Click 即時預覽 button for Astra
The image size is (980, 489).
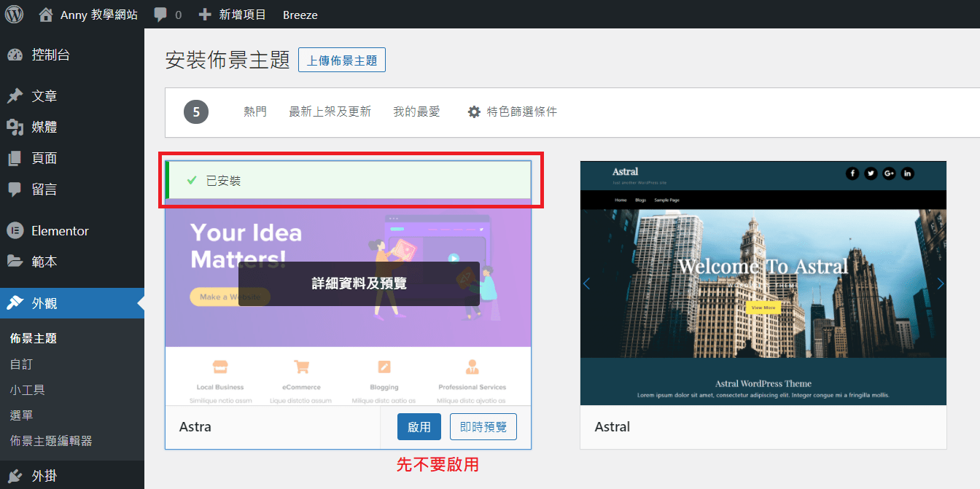coord(483,427)
